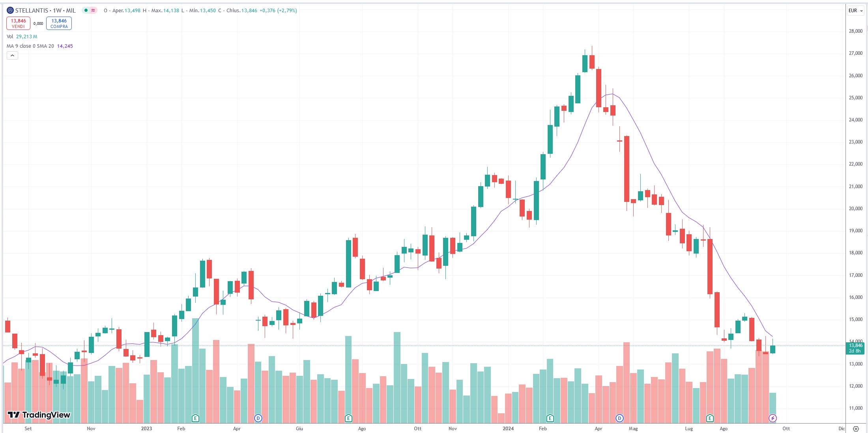Click the Stellantis company logo icon
The width and height of the screenshot is (868, 433).
pyautogui.click(x=10, y=11)
